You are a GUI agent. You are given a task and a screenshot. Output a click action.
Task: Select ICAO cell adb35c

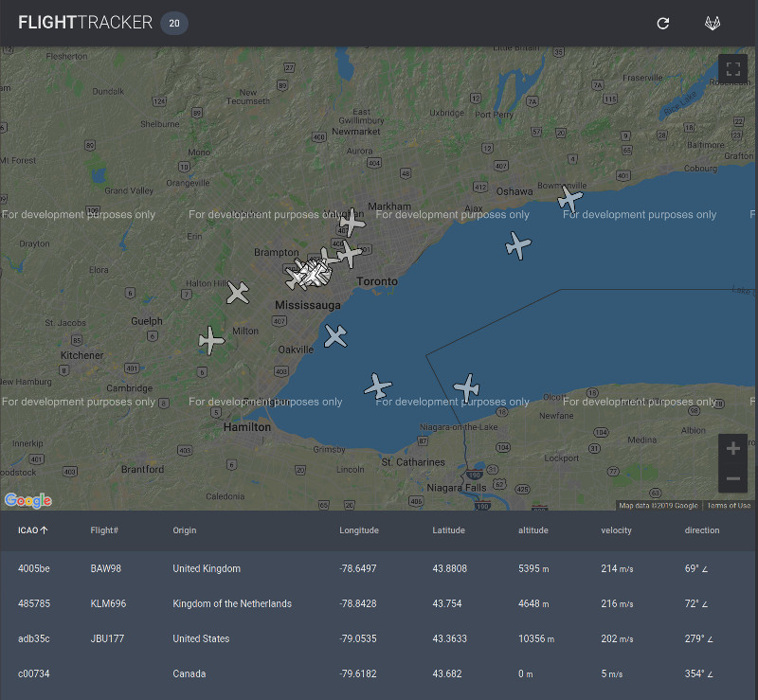point(34,638)
